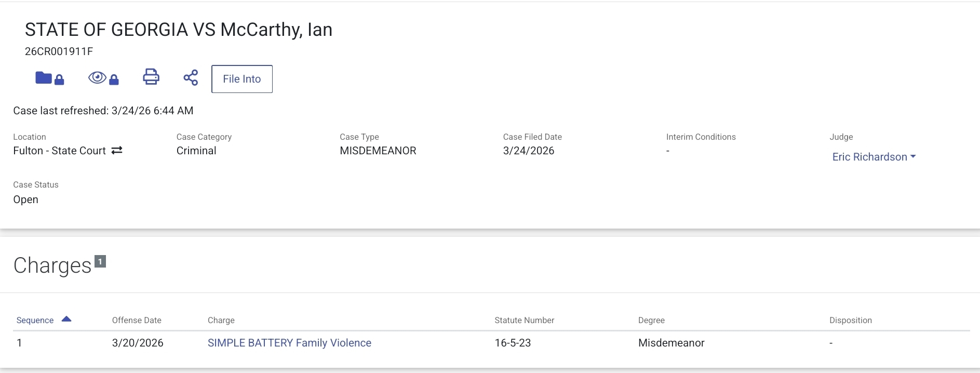The height and width of the screenshot is (373, 980).
Task: Click the locked folder icon
Action: click(x=49, y=78)
